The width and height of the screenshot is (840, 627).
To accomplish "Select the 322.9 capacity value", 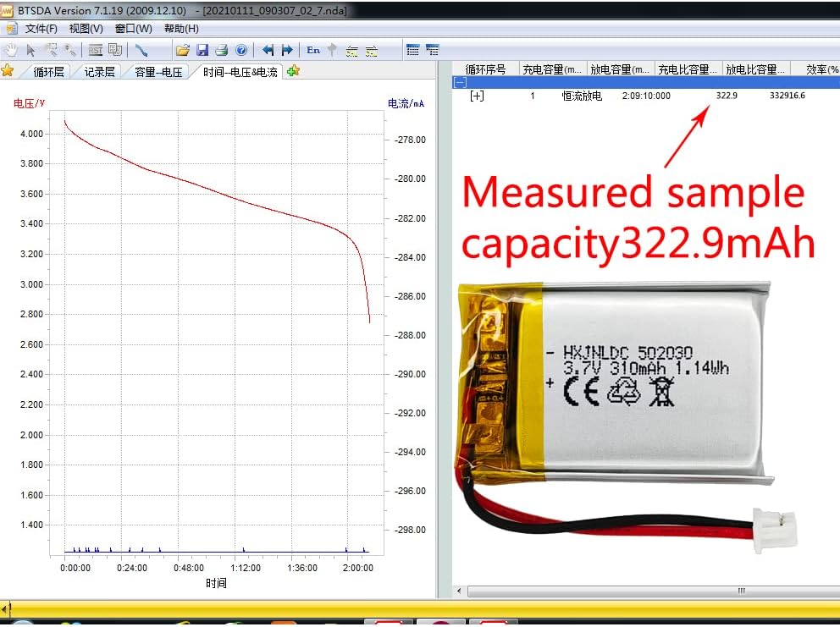I will click(x=727, y=96).
